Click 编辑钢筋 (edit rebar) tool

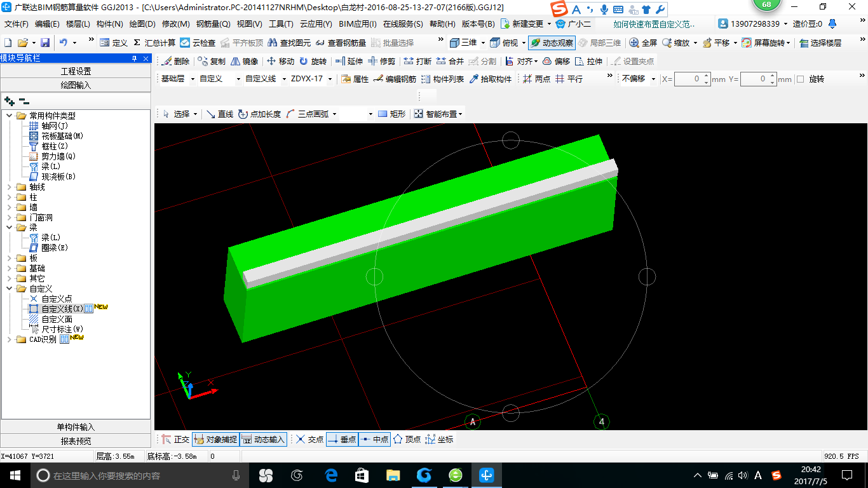coord(395,79)
